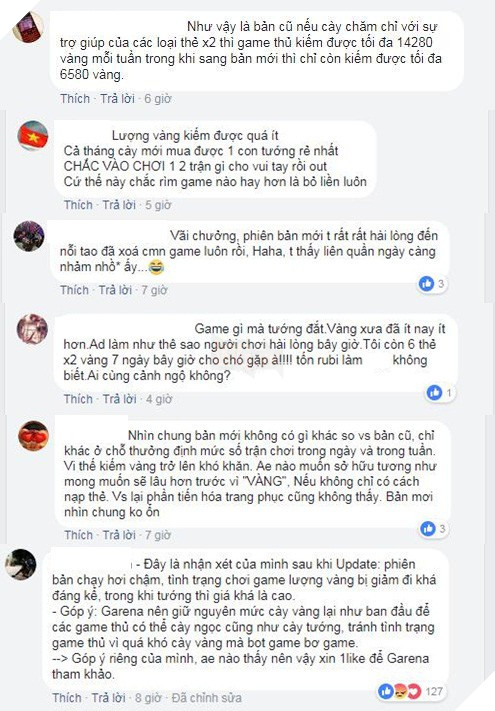Click the angry reaction icon near 127

(400, 691)
